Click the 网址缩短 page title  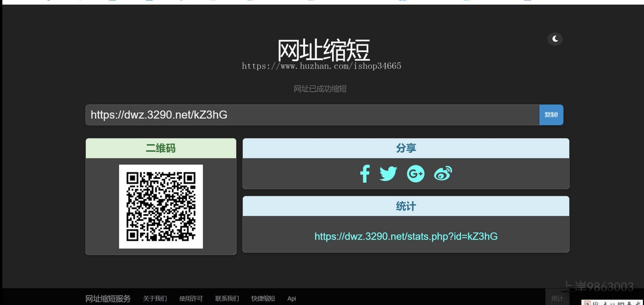coord(323,50)
